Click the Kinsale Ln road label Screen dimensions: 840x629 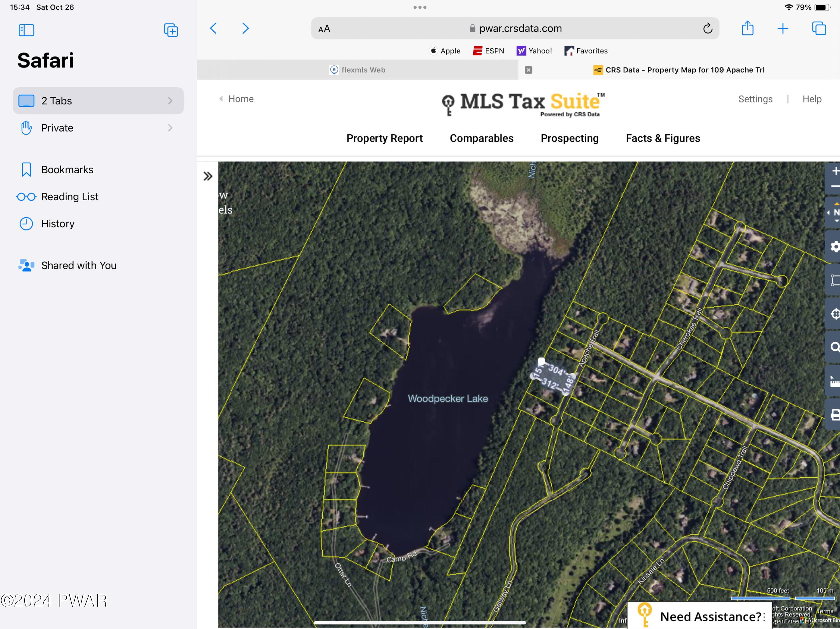(651, 571)
